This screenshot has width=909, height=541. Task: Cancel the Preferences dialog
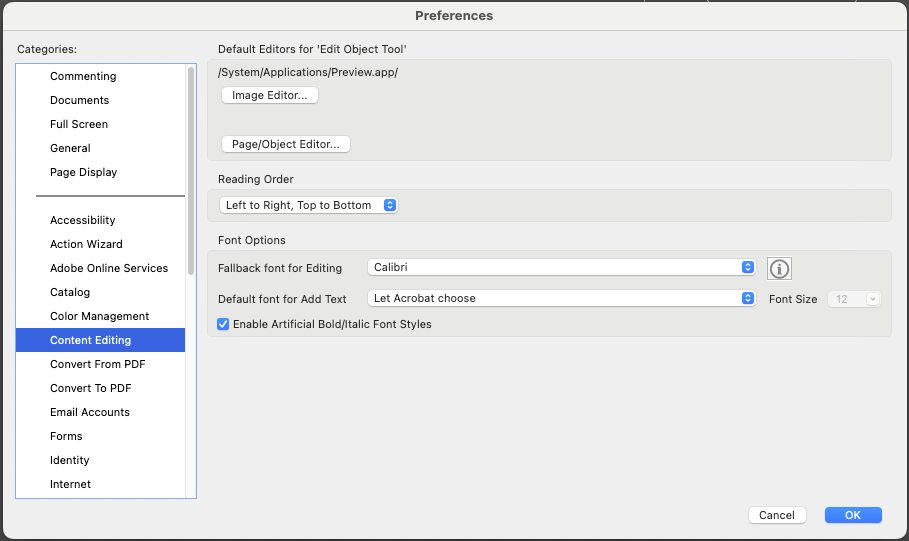click(x=777, y=515)
